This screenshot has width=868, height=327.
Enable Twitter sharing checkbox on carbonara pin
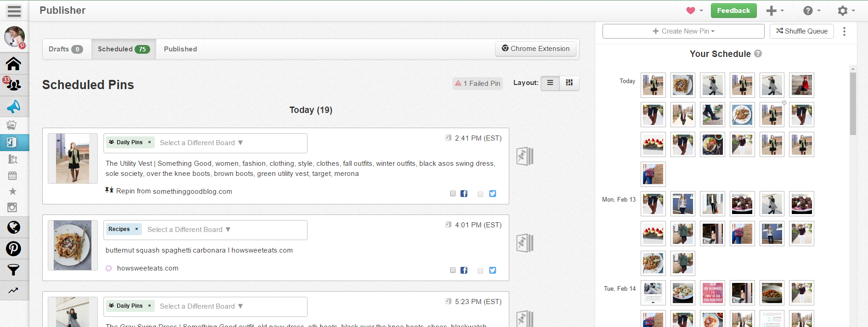[x=480, y=271]
